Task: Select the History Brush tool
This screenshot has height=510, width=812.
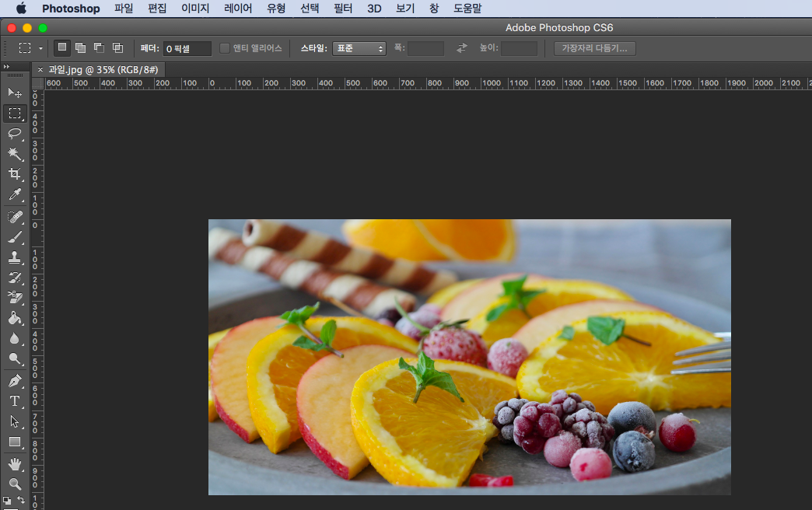Action: [15, 278]
